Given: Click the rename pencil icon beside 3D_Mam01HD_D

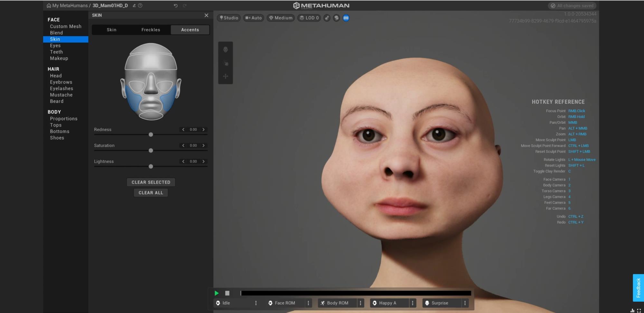Looking at the screenshot, I should tap(134, 5).
